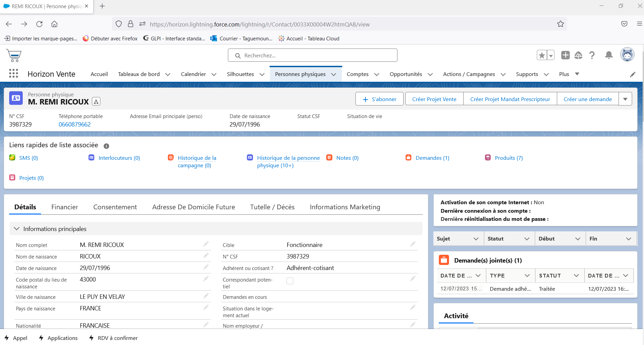The image size is (644, 345).
Task: Click the global actions plus icon
Action: pos(565,55)
